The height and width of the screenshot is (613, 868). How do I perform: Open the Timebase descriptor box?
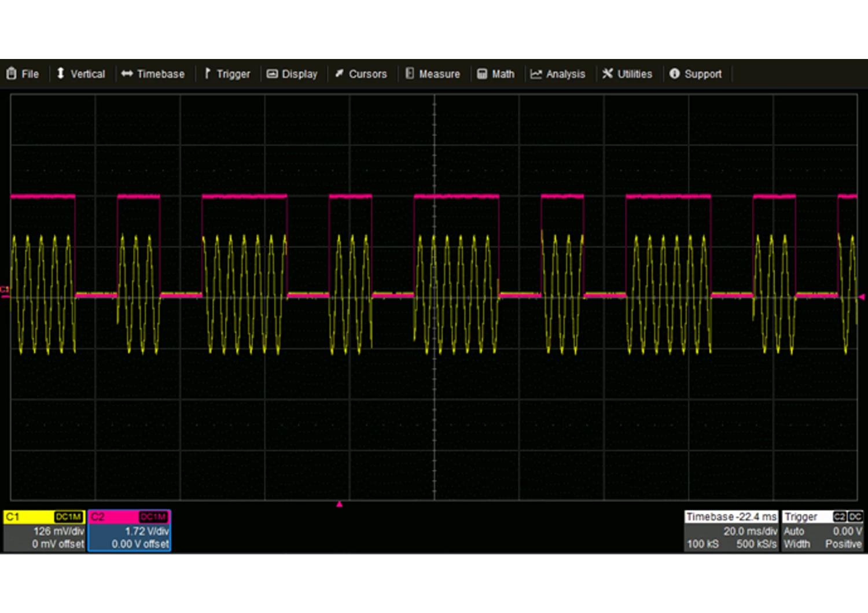click(731, 531)
